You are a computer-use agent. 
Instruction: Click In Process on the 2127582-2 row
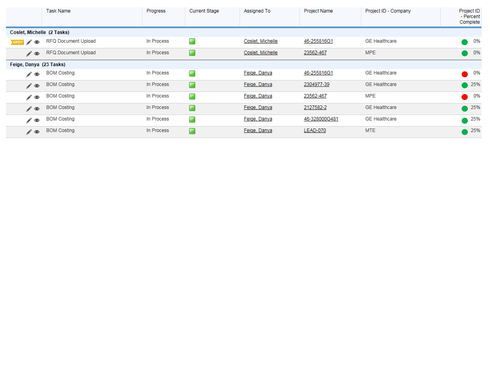click(x=157, y=107)
